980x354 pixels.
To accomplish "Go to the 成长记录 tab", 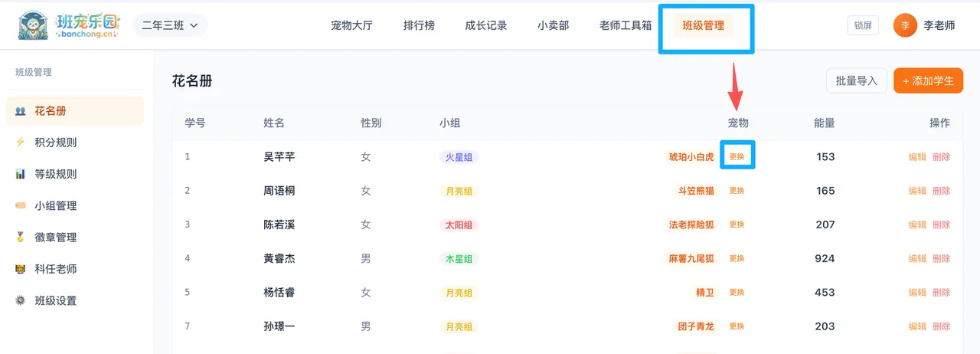I will coord(486,25).
